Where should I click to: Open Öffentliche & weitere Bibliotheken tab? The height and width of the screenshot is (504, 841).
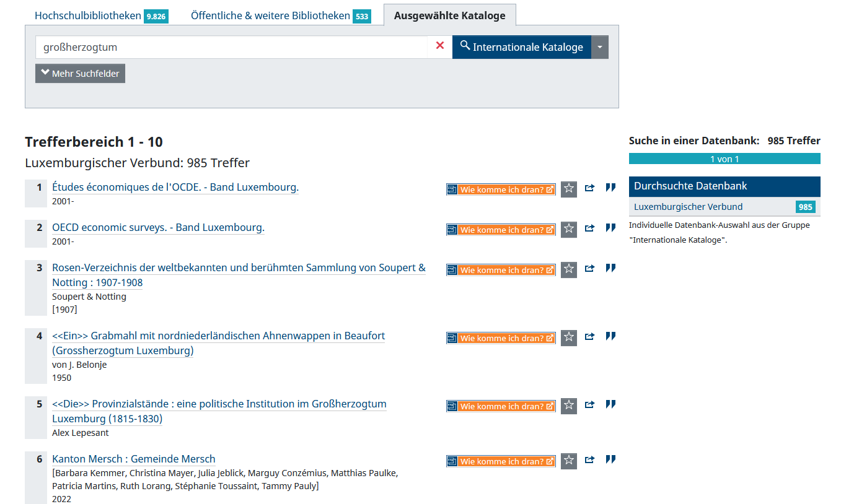tap(270, 15)
